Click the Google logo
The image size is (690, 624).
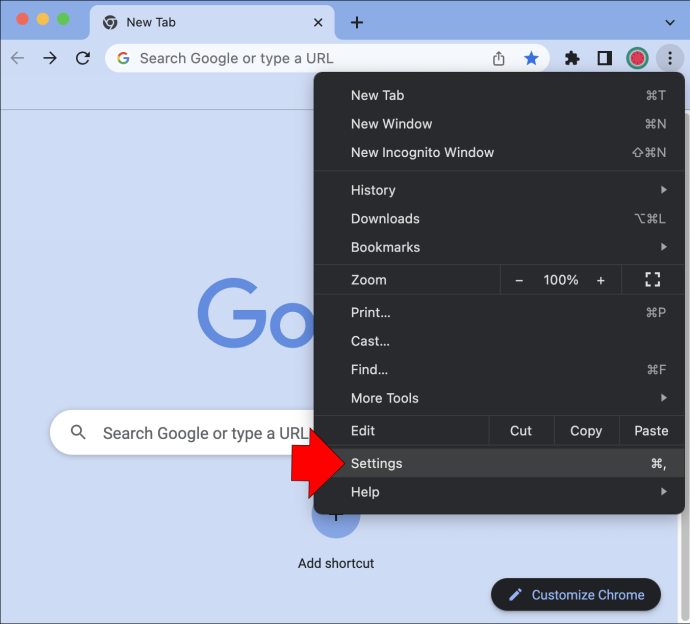pos(256,313)
